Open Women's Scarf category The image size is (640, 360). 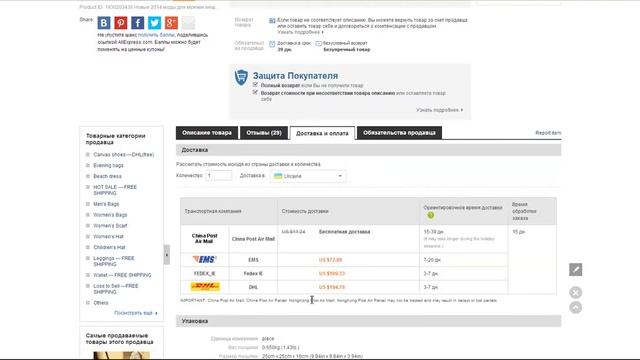click(x=110, y=226)
